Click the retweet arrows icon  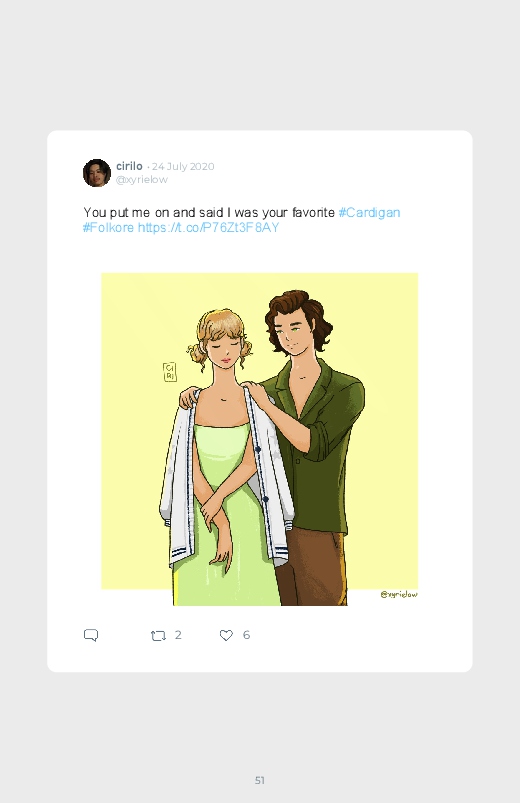pyautogui.click(x=158, y=636)
